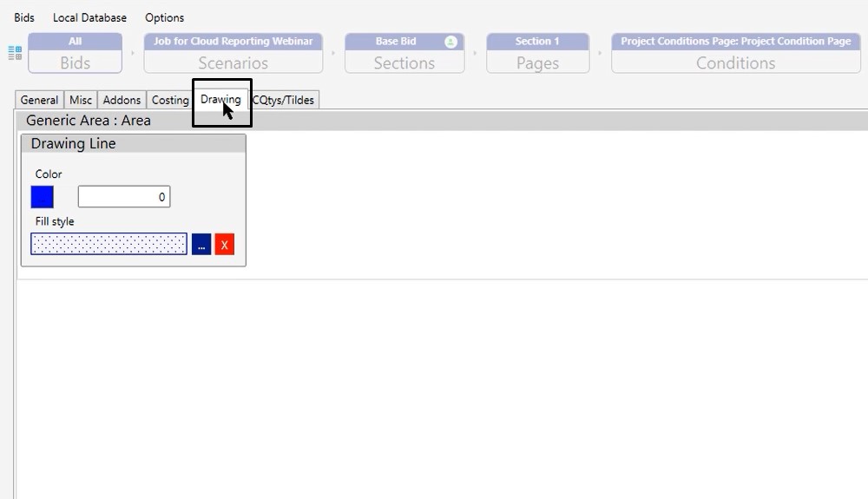Screen dimensions: 868x499
Task: Select the Drawing tab
Action: (220, 100)
